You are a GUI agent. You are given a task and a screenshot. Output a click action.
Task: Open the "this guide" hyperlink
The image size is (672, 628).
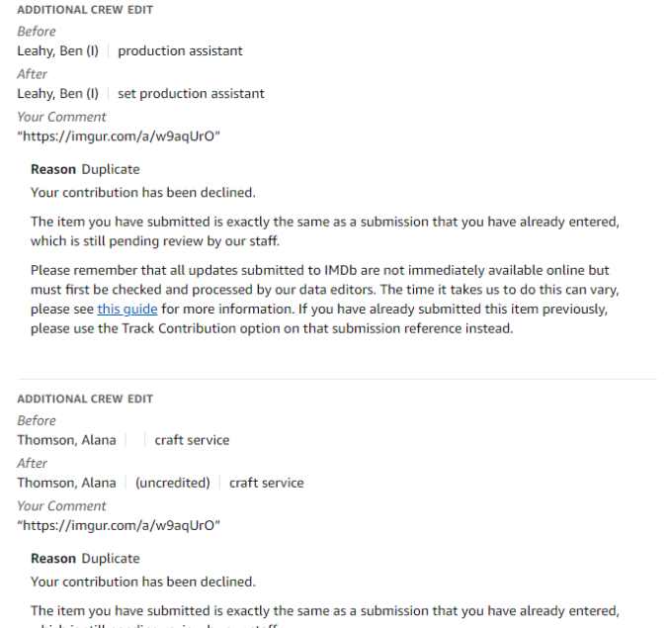tap(127, 310)
